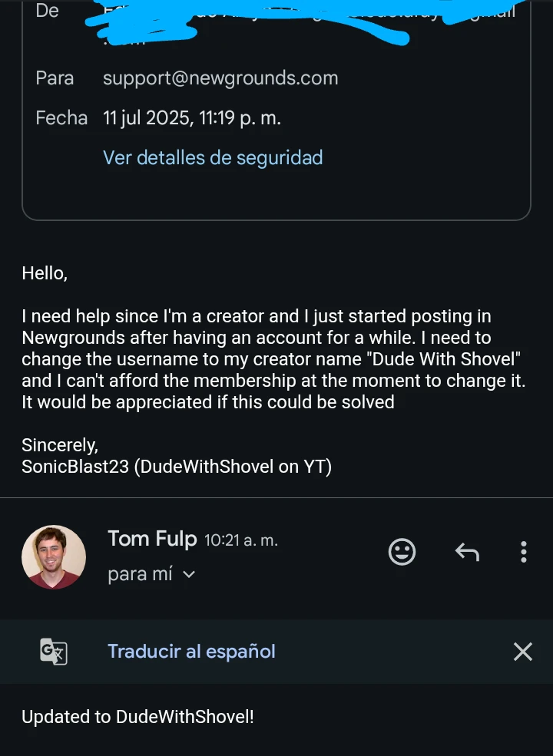Tap the 'Hello,' greeting line
The height and width of the screenshot is (756, 553).
pos(45,273)
